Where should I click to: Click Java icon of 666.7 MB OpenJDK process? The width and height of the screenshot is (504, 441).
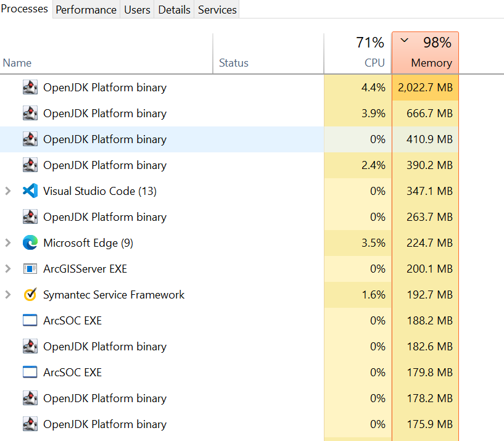(30, 113)
